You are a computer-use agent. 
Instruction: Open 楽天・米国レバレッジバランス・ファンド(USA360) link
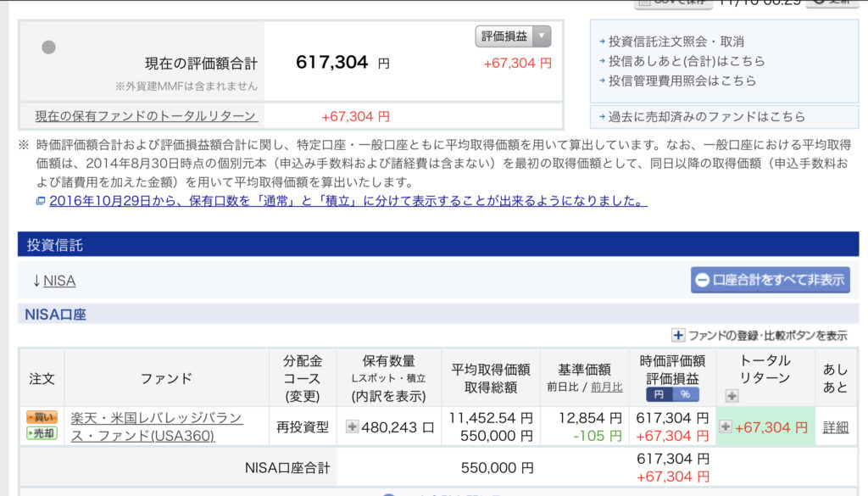point(157,426)
